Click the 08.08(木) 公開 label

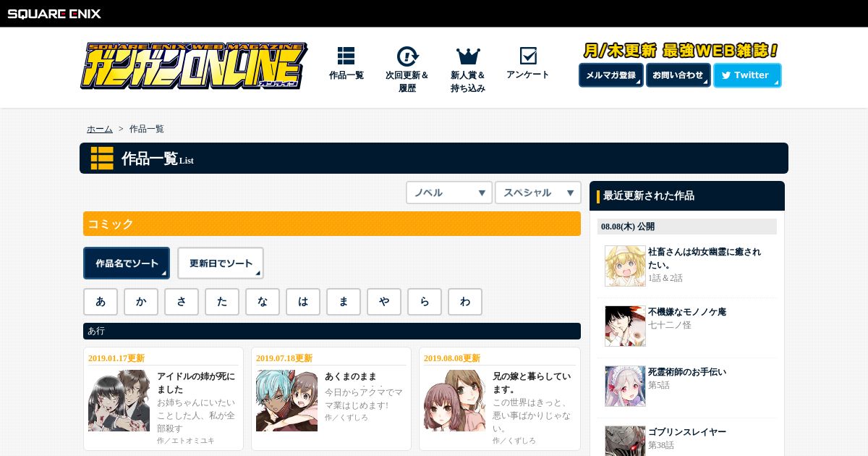click(x=628, y=227)
